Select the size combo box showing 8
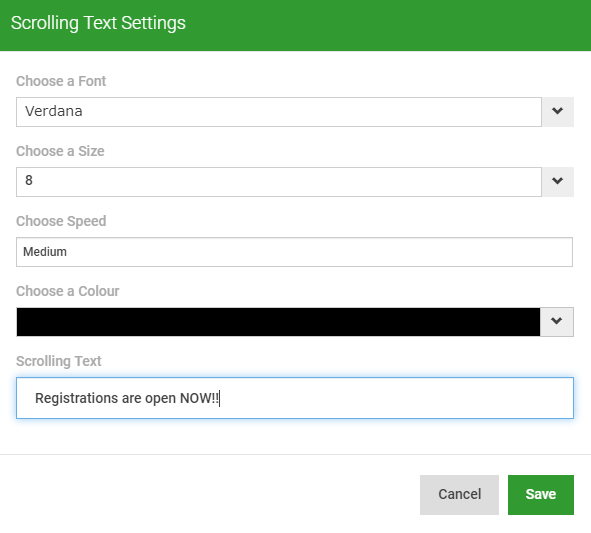Screen dimensions: 591x533 pyautogui.click(x=279, y=182)
